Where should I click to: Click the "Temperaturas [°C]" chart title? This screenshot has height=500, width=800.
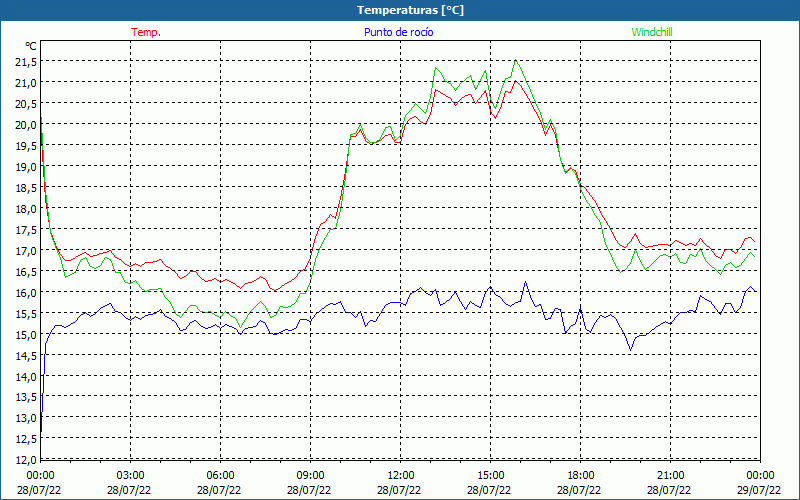410,9
